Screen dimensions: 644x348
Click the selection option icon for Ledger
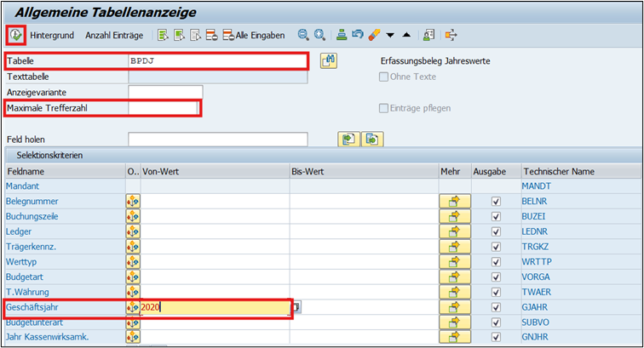(x=133, y=231)
